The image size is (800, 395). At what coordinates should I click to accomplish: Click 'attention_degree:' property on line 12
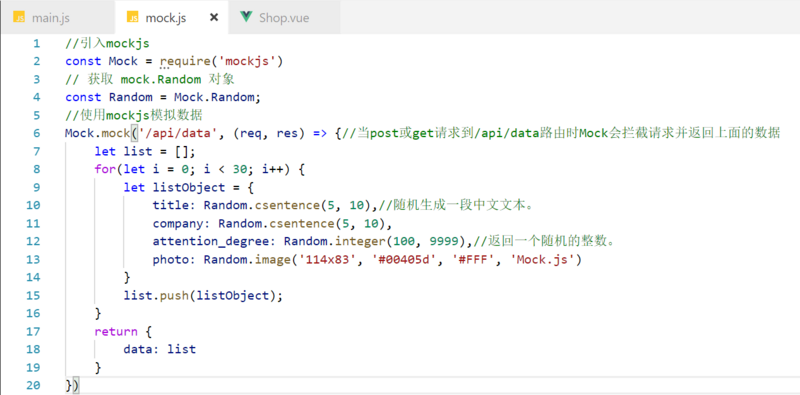[x=214, y=242]
